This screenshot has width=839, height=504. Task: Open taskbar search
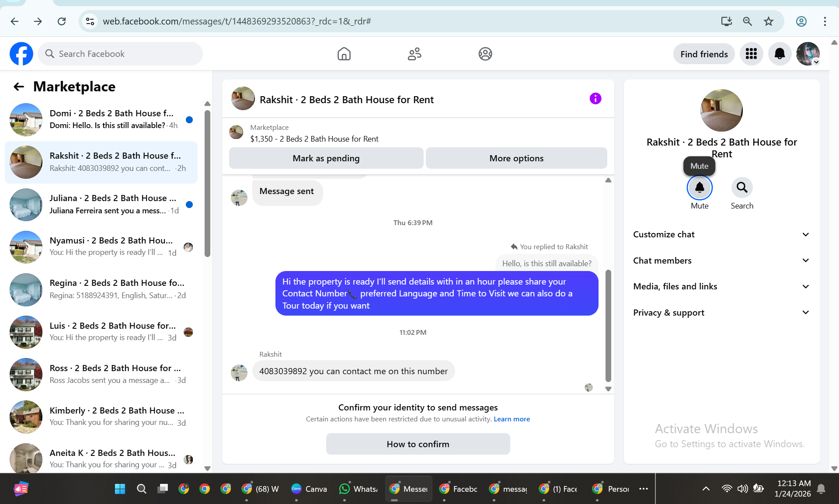point(141,489)
